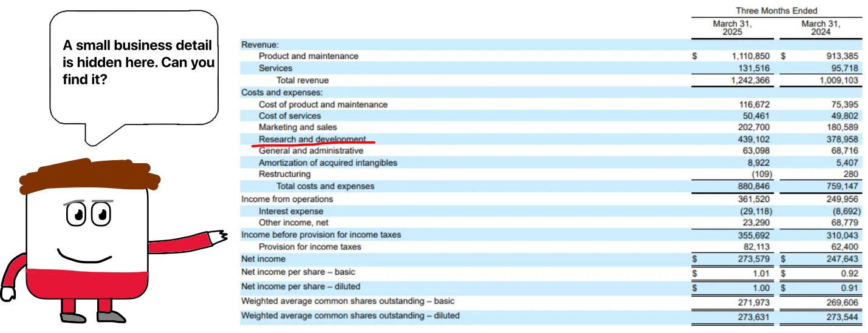Screen dimensions: 868x333
Task: Click the 1,009,103 total revenue value
Action: (839, 80)
